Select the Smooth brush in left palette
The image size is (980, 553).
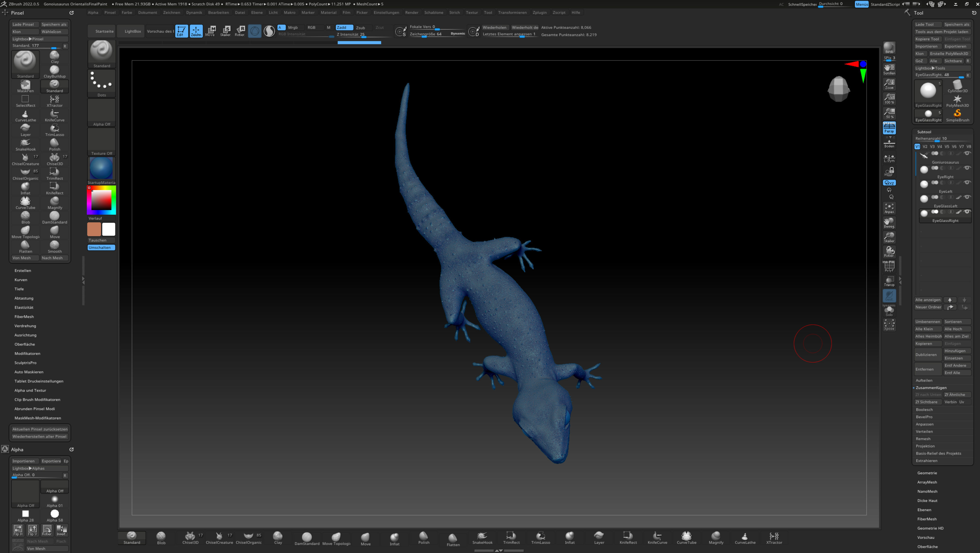pyautogui.click(x=54, y=247)
